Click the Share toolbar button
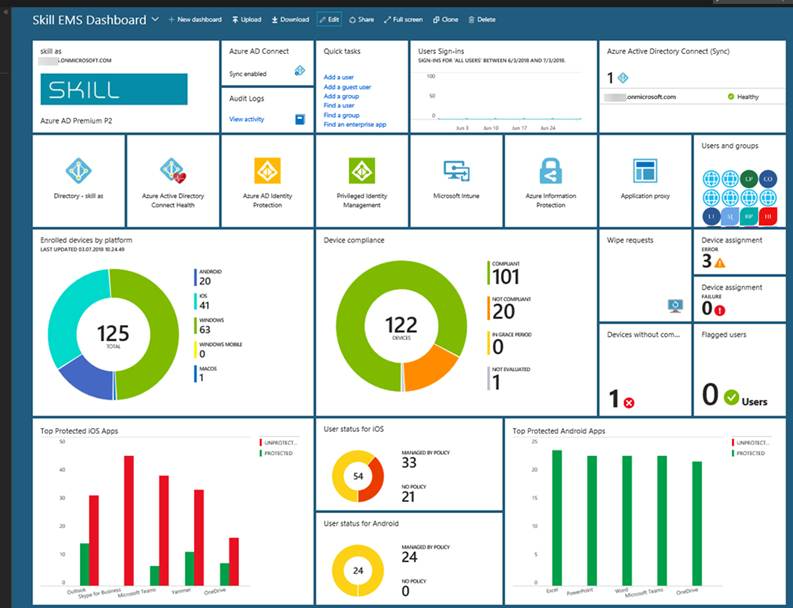 361,20
